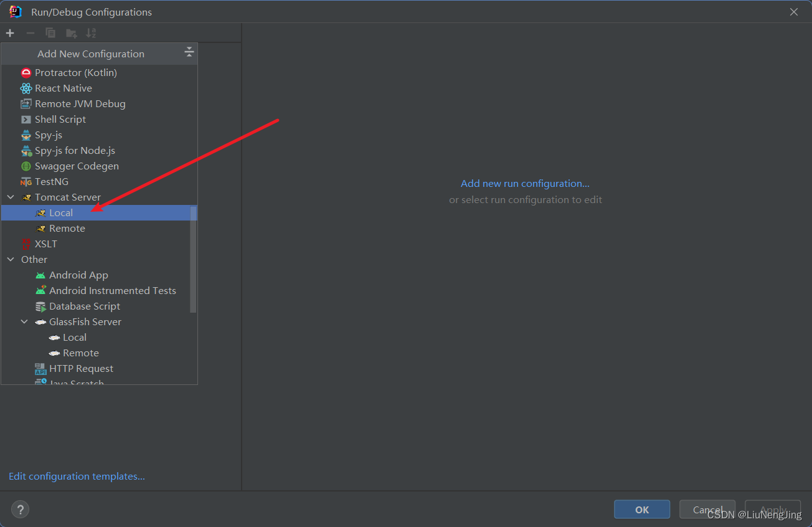Click the Sort configurations icon
This screenshot has width=812, height=527.
[91, 33]
